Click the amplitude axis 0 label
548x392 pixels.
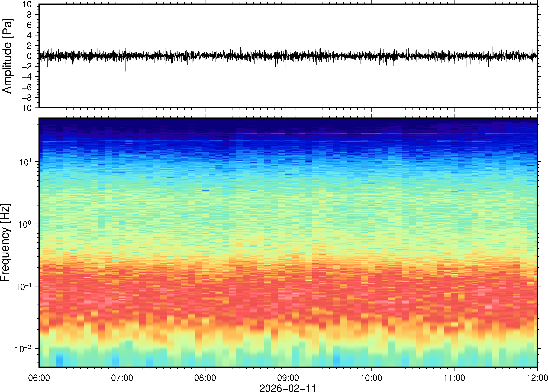(30, 56)
